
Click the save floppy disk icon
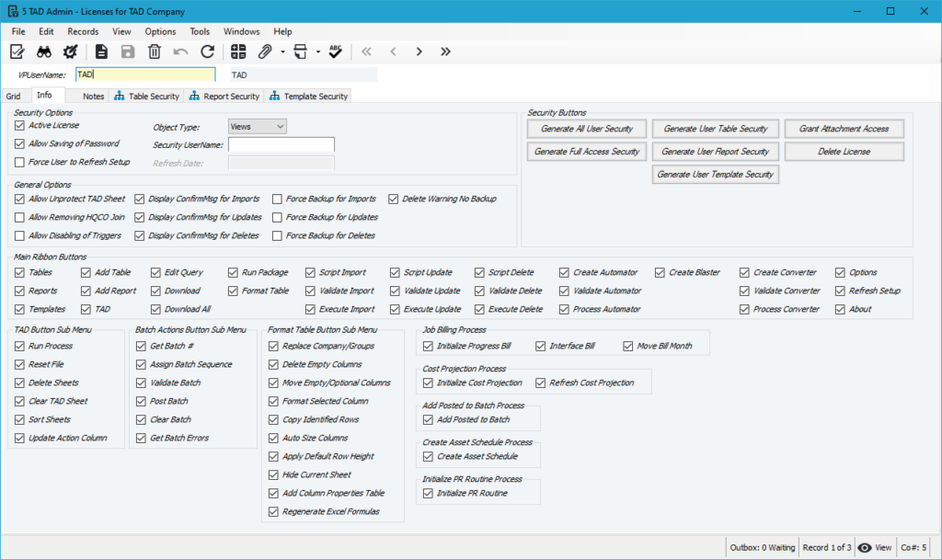tap(128, 51)
